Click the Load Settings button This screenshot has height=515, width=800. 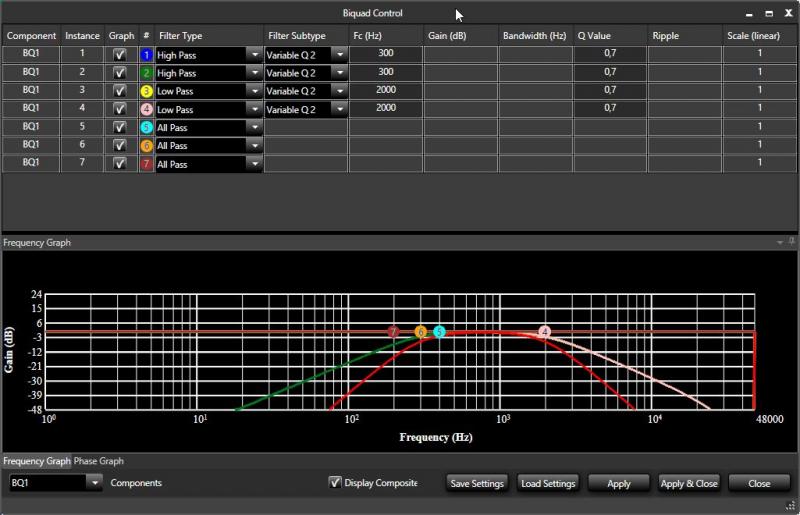pos(548,483)
